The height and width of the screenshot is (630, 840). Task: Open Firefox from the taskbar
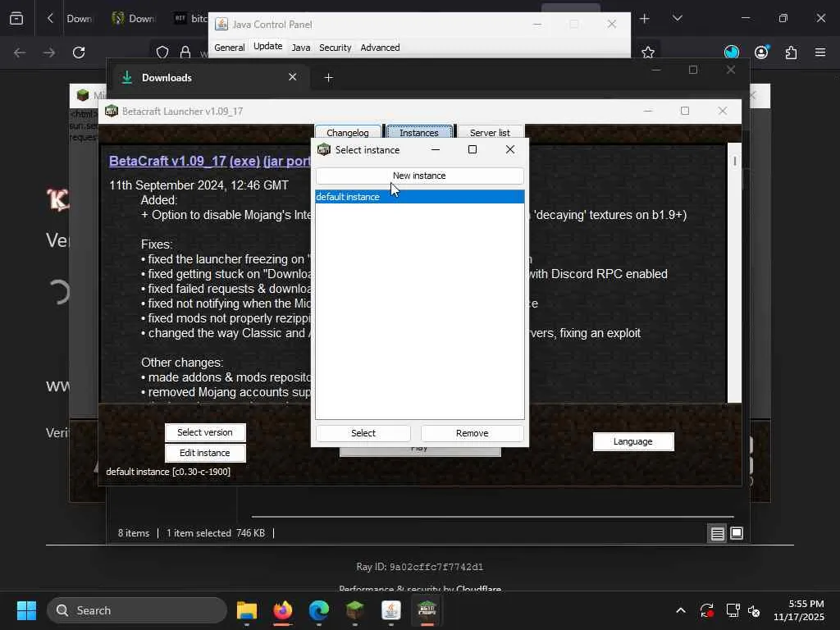point(283,610)
